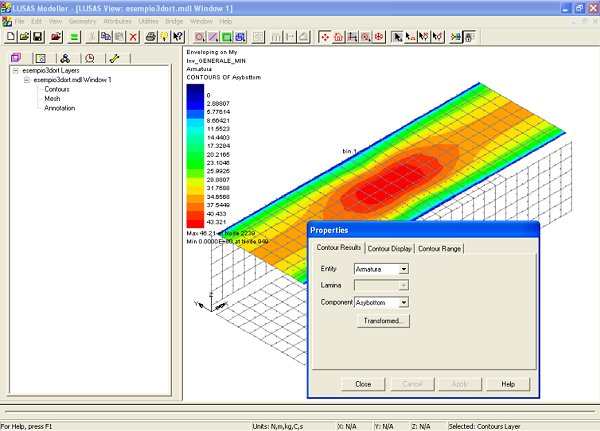Select the normal cursor arrow tool
Image resolution: width=600 pixels, height=431 pixels.
pos(396,37)
